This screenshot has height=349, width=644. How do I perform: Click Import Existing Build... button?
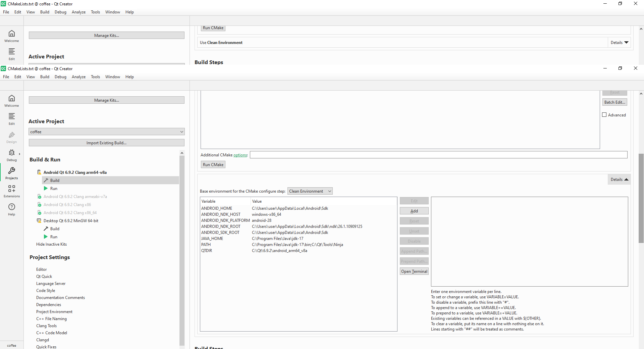point(107,143)
